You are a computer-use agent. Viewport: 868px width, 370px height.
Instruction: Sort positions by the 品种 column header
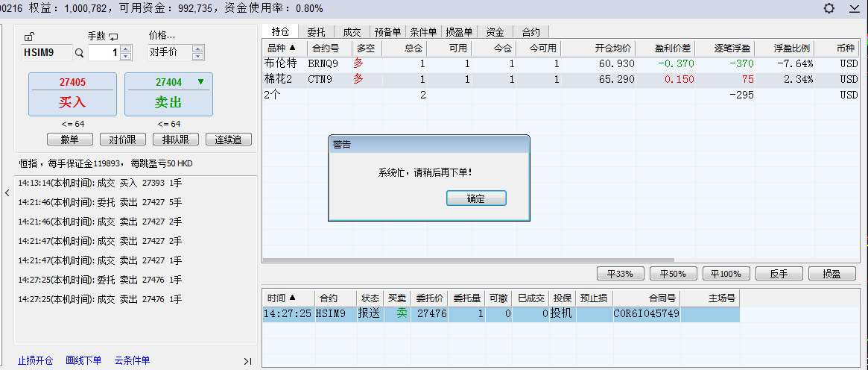click(x=282, y=48)
